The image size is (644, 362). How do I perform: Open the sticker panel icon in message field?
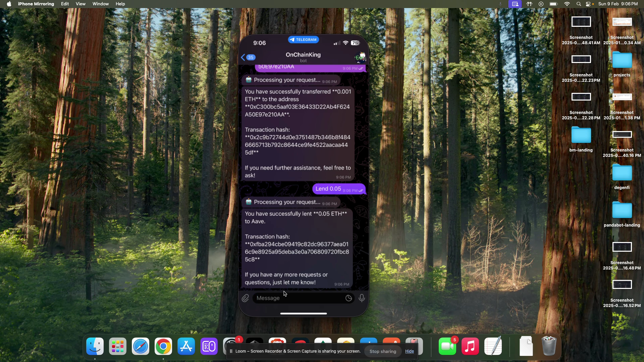(348, 298)
